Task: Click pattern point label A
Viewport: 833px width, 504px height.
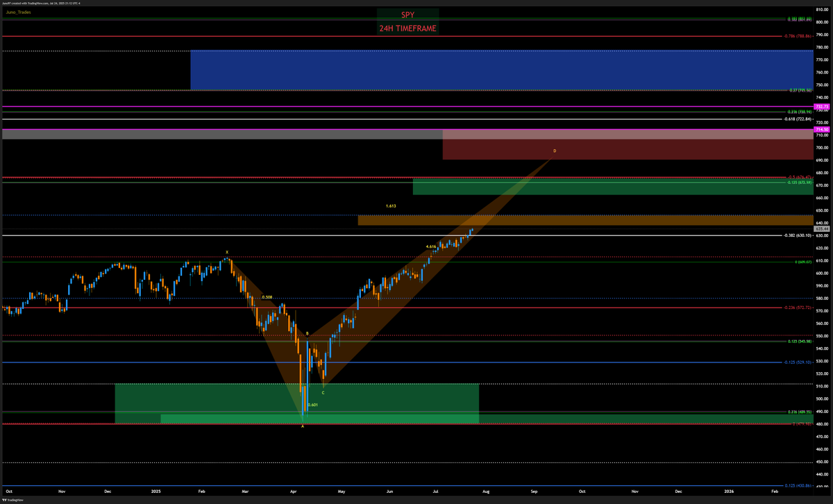Action: click(x=303, y=426)
